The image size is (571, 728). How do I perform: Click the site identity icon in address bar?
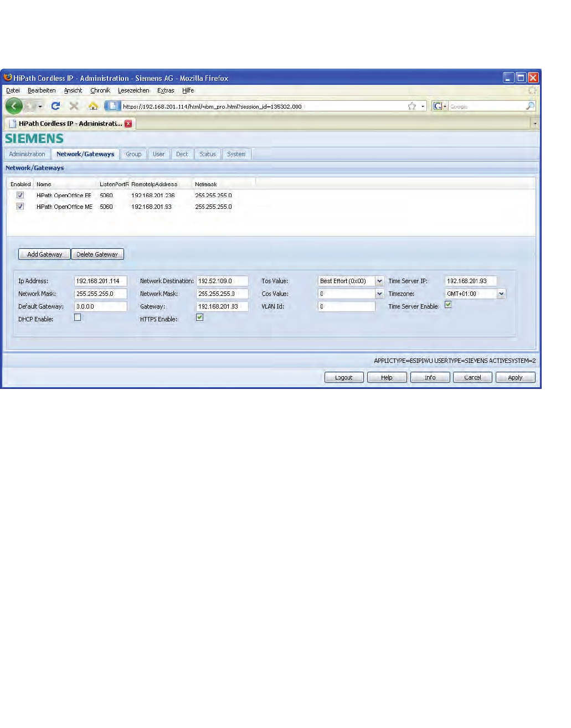coord(112,106)
